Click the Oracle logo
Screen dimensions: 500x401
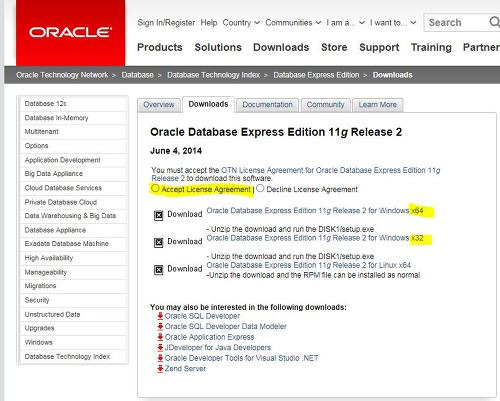70,33
